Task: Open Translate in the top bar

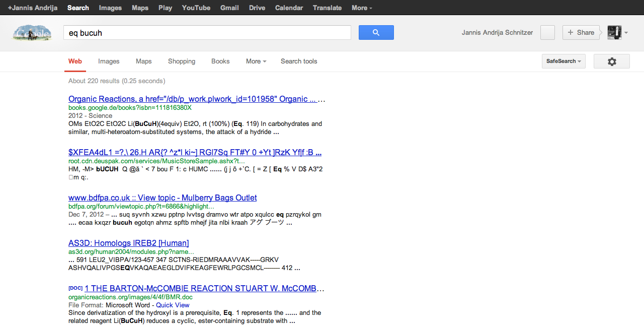Action: point(327,8)
